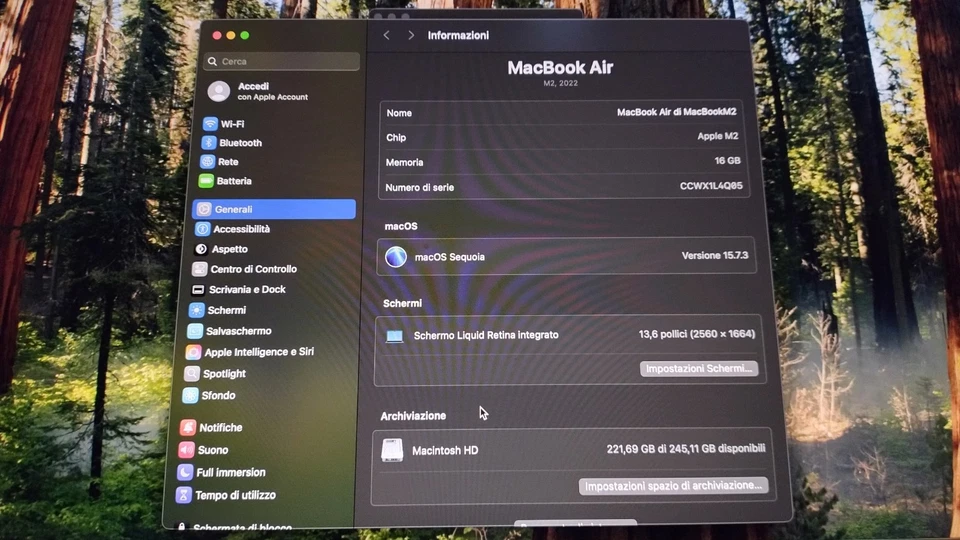The height and width of the screenshot is (540, 960).
Task: Click Impostazioni spazio di archiviazione button
Action: pyautogui.click(x=673, y=486)
